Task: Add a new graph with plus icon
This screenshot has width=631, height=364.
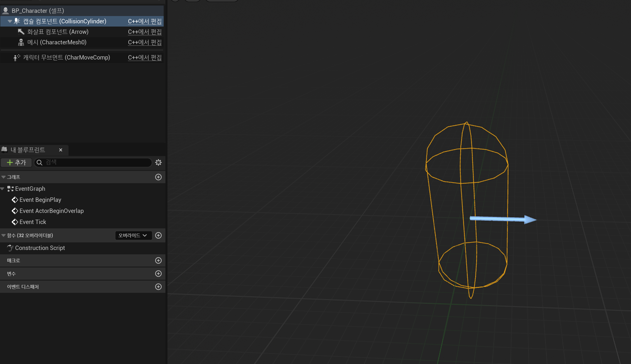Action: [158, 177]
